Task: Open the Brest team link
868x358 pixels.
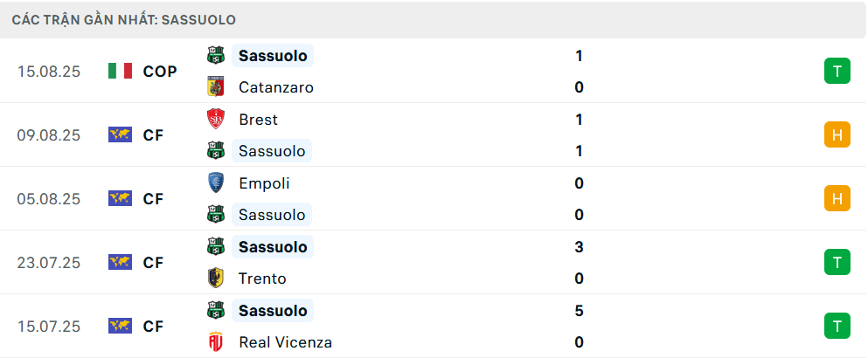Action: click(x=258, y=120)
